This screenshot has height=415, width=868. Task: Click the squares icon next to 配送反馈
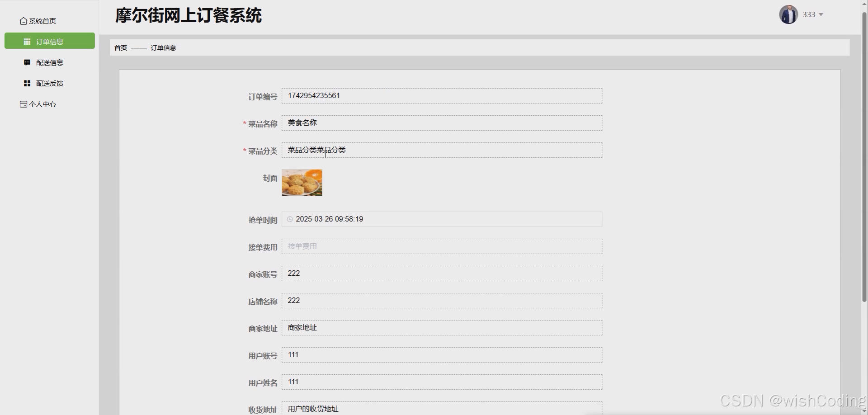coord(26,83)
